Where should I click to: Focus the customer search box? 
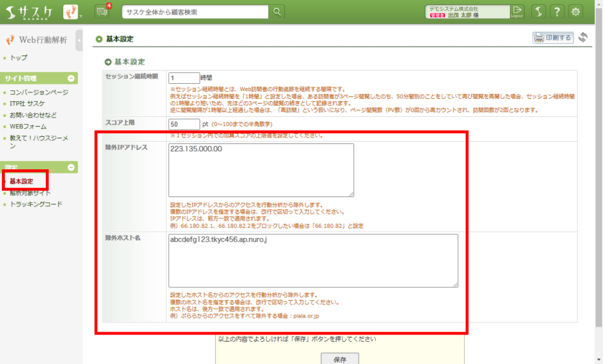[x=195, y=12]
